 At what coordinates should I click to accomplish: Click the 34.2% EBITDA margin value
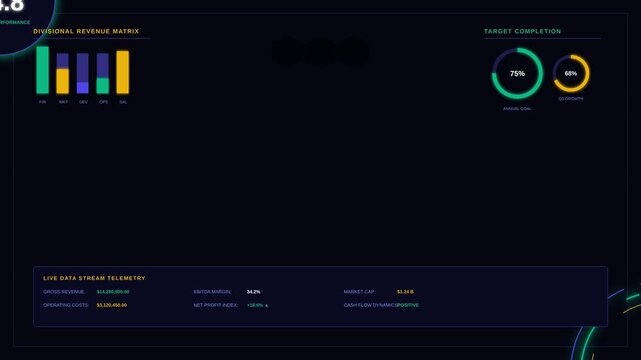253,292
